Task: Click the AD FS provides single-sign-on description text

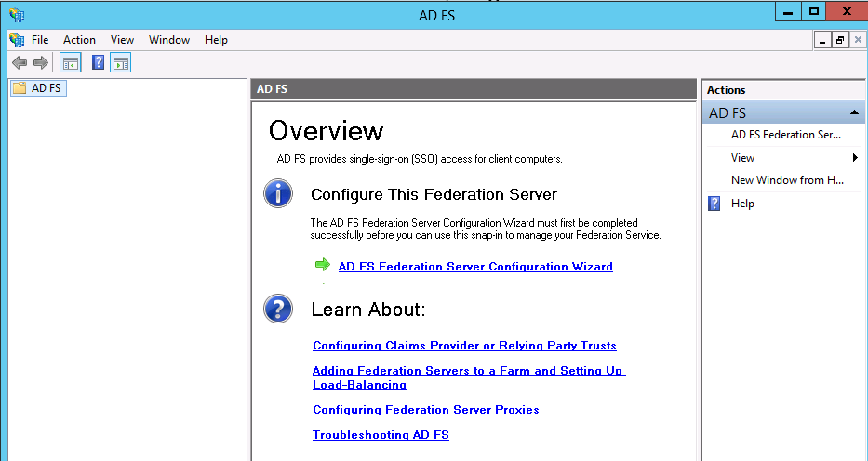Action: 420,159
